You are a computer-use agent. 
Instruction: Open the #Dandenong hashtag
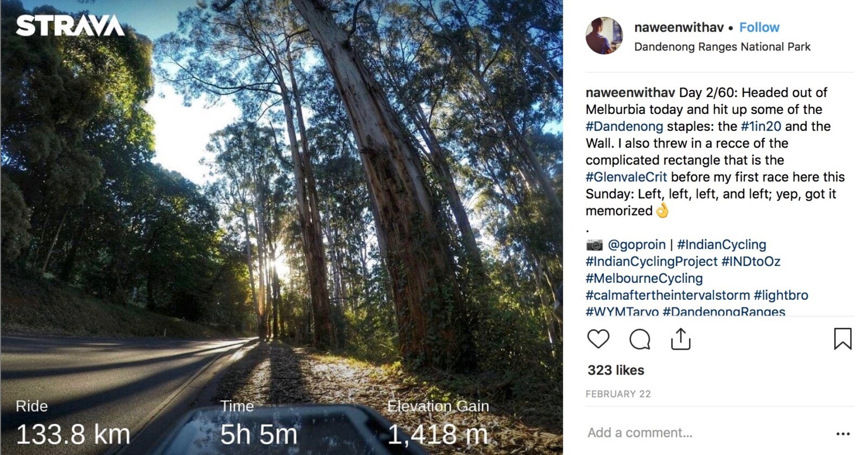pos(624,127)
